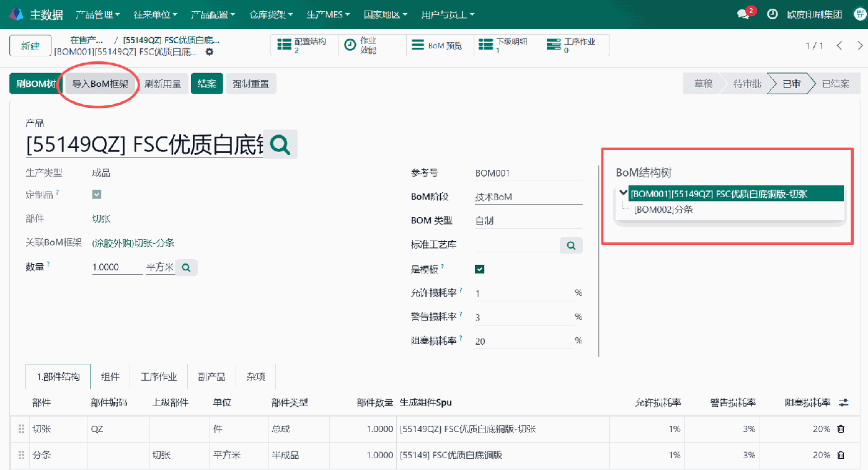Switch to the 组件 tab

pyautogui.click(x=110, y=376)
